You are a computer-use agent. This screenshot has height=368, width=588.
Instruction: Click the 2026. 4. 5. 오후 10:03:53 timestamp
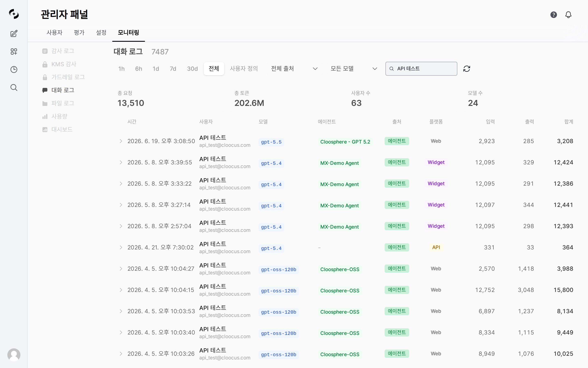[161, 311]
